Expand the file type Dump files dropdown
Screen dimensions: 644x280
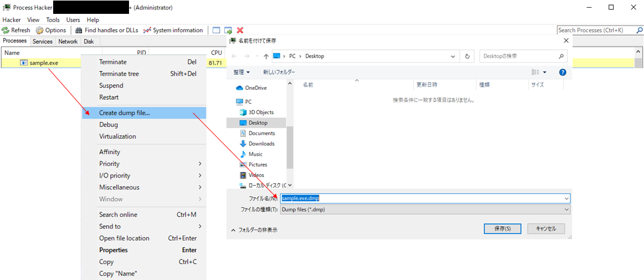[566, 210]
